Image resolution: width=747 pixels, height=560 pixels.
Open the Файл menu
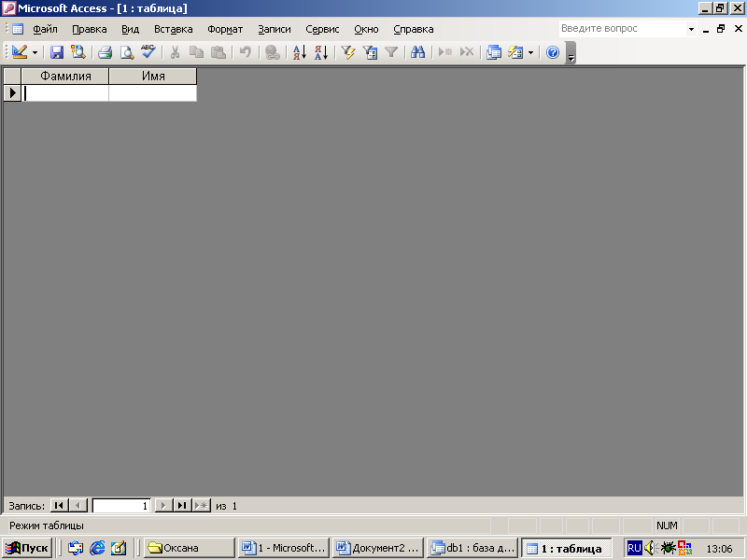pos(45,29)
